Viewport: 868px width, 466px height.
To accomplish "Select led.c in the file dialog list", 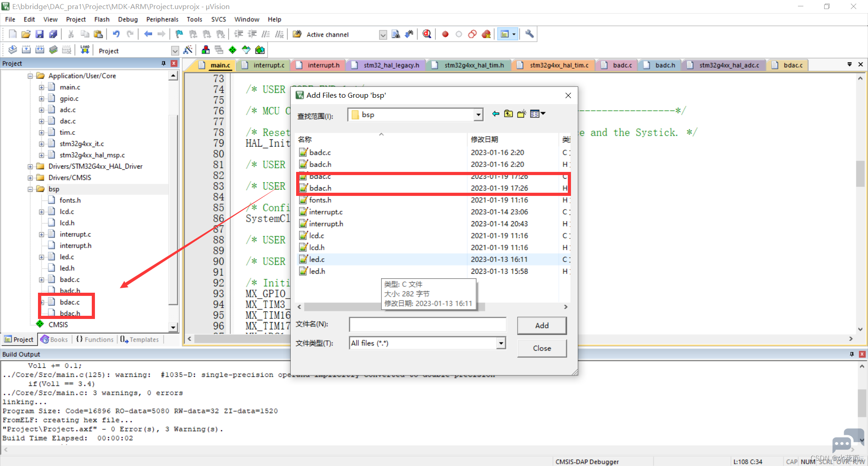I will click(x=316, y=259).
